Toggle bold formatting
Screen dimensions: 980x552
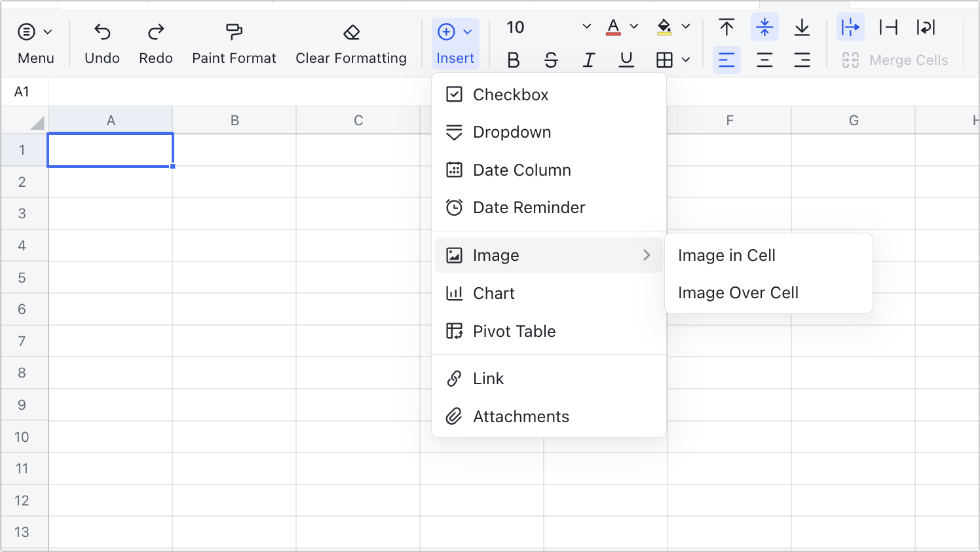(x=514, y=60)
